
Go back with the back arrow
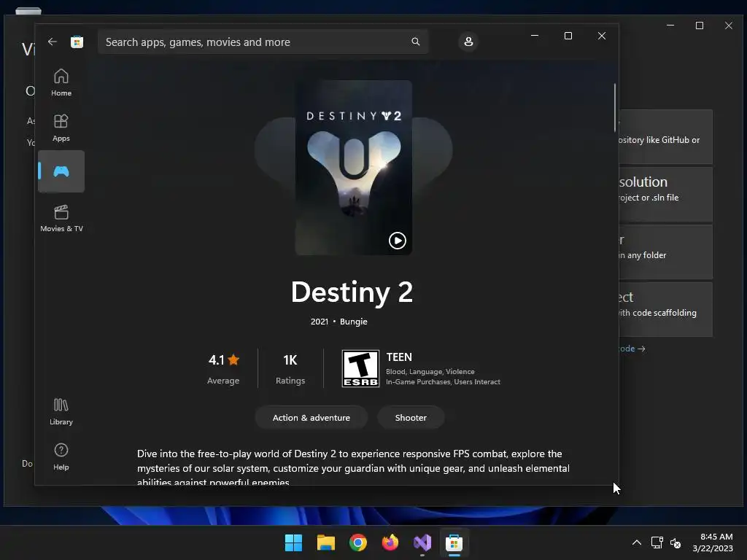(53, 42)
